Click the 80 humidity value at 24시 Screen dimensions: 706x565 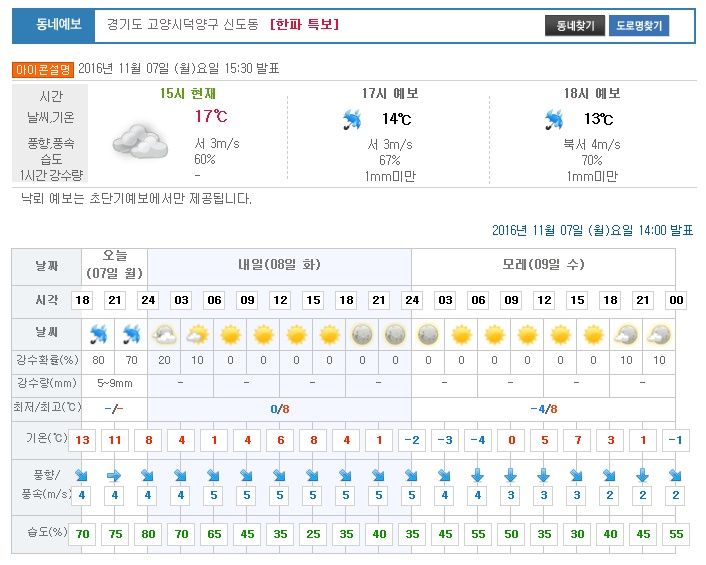point(149,534)
